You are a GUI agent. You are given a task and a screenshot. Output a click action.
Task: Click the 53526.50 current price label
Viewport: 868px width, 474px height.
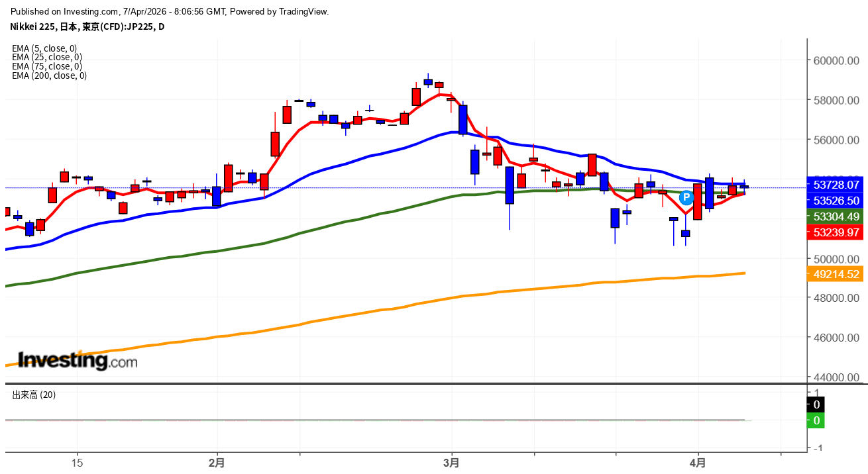[x=835, y=201]
